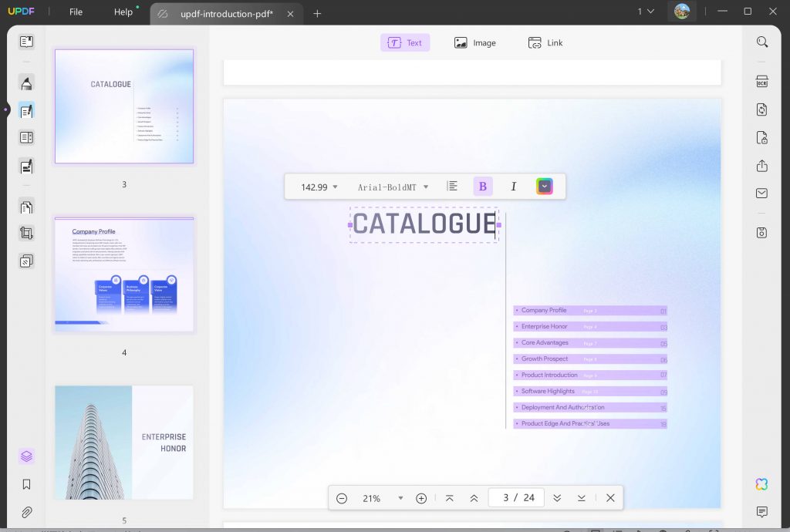Open the Arial-BoldMT font dropdown
Image resolution: width=790 pixels, height=532 pixels.
pyautogui.click(x=392, y=186)
